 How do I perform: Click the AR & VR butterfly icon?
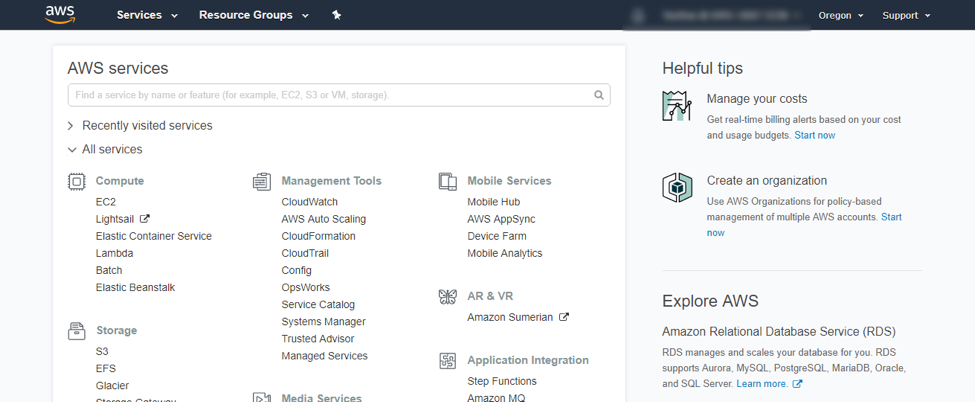(x=448, y=297)
